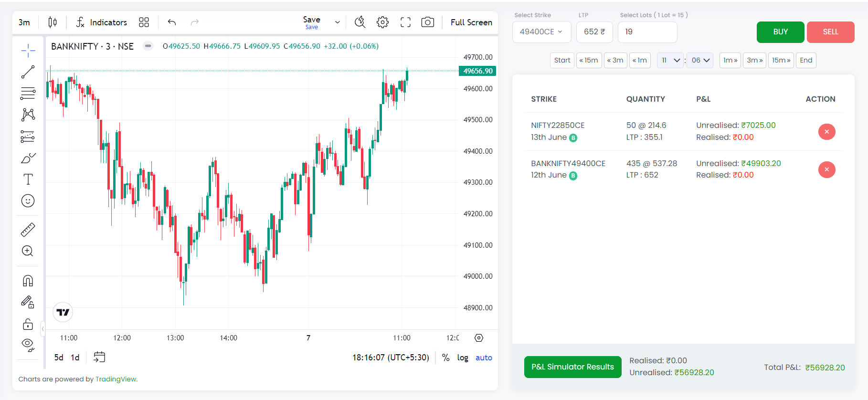
Task: Select the brush drawing tool
Action: pyautogui.click(x=28, y=158)
